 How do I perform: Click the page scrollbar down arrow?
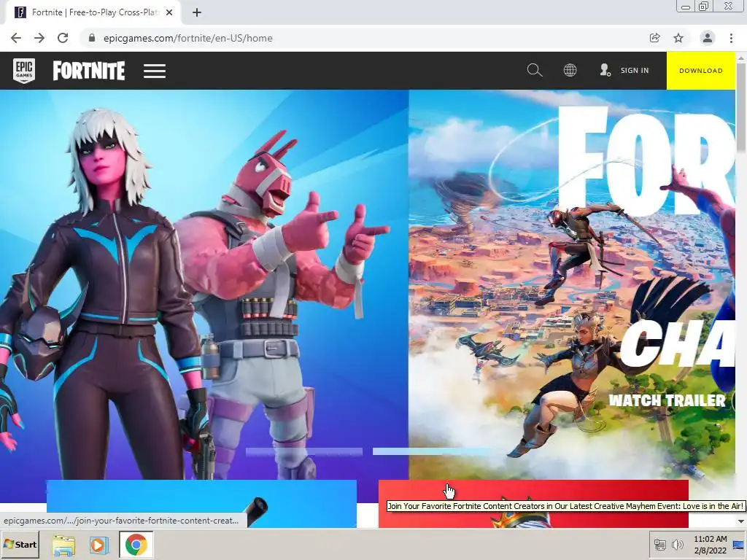click(741, 522)
